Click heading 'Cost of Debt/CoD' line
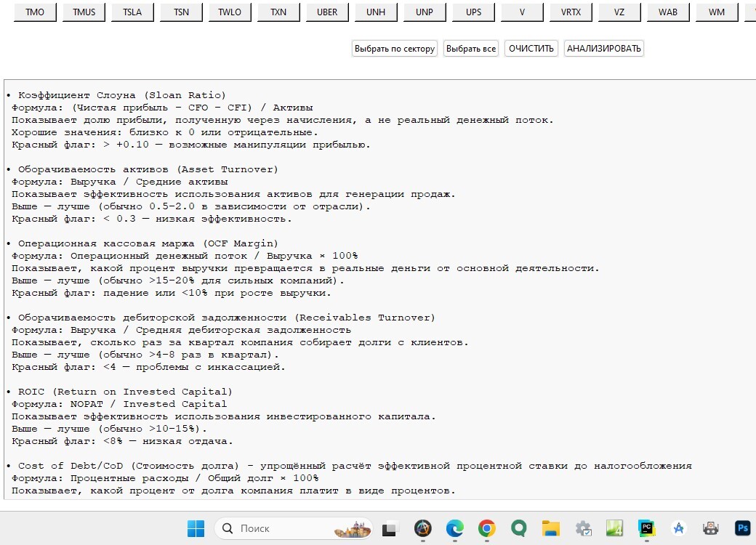 355,466
